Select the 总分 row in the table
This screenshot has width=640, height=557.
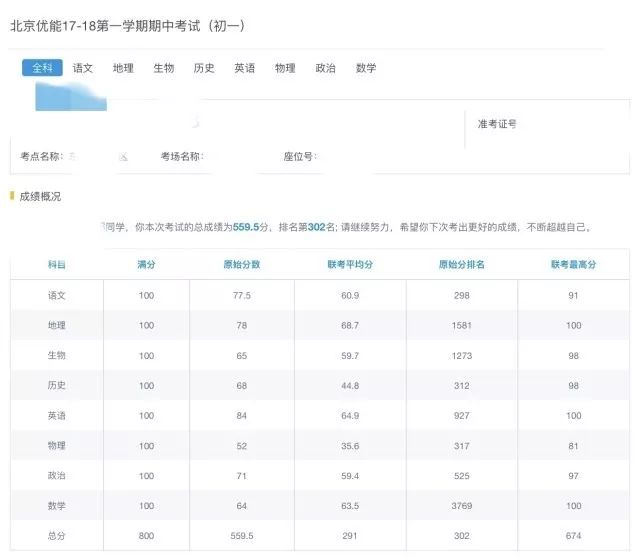pyautogui.click(x=57, y=535)
